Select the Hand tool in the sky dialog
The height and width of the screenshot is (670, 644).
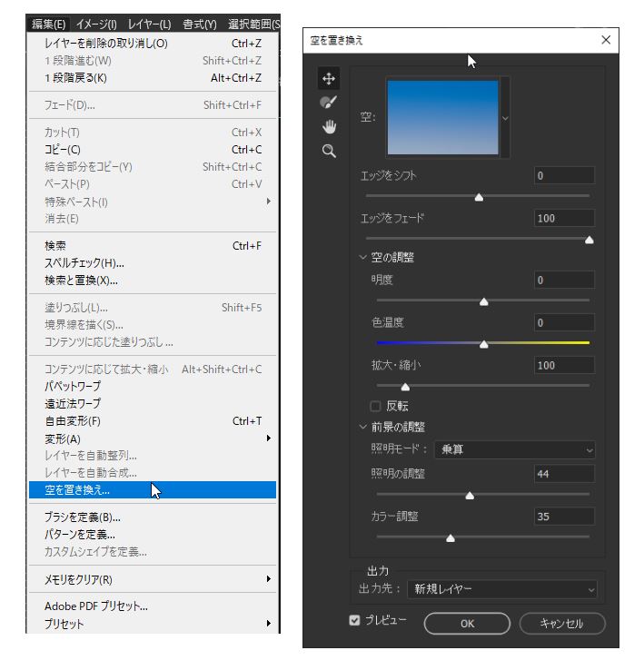(x=329, y=126)
